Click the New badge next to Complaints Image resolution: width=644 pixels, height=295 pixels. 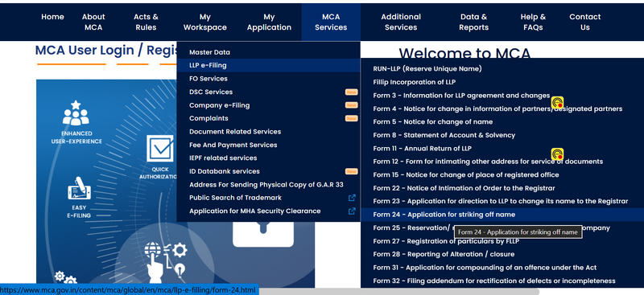351,118
